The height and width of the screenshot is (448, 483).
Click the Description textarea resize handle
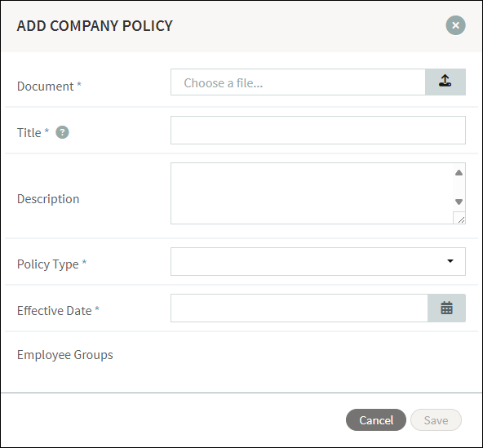coord(459,218)
